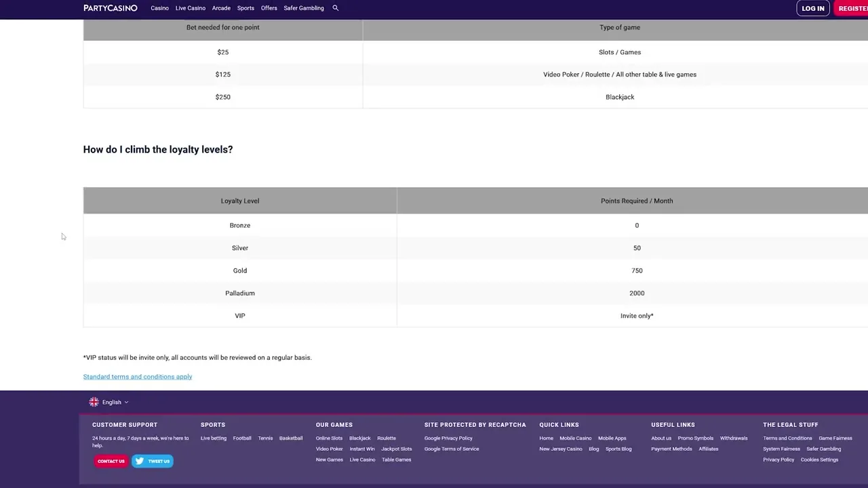The width and height of the screenshot is (868, 488).
Task: Open the Online Slots footer link
Action: click(x=329, y=438)
